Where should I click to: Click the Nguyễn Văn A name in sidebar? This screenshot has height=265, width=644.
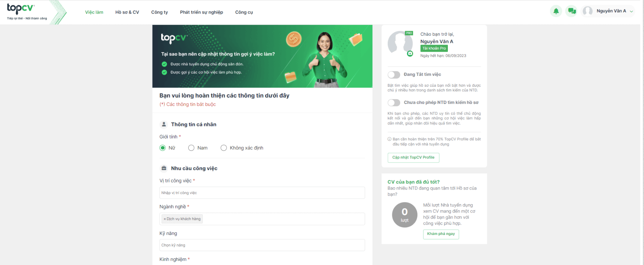point(437,42)
